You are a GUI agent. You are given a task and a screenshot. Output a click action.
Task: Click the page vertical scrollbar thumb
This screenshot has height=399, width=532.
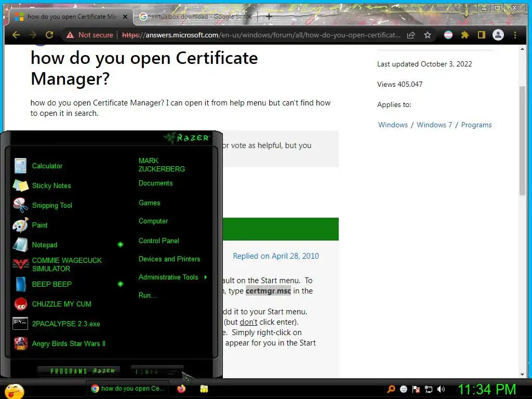523,141
